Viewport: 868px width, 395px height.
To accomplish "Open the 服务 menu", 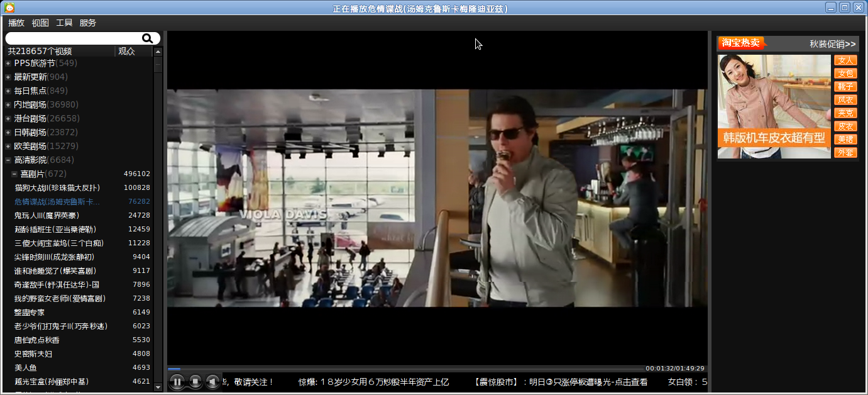I will (88, 23).
